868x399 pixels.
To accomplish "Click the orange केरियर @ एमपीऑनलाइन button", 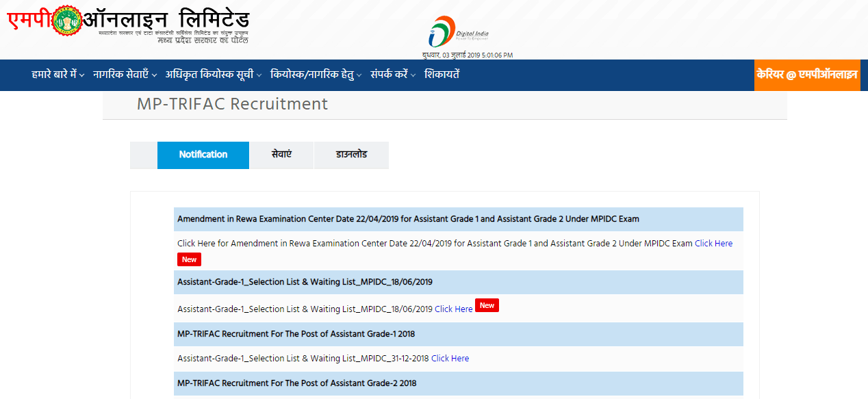I will 806,75.
